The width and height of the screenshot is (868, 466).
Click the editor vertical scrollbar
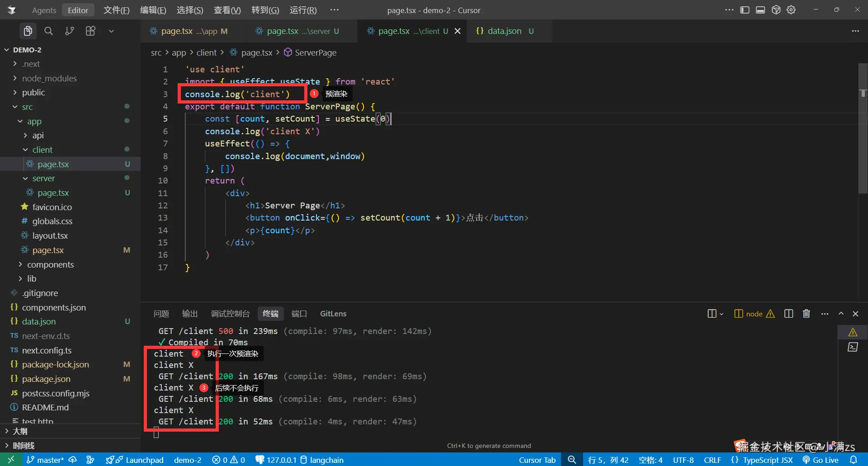[x=863, y=136]
